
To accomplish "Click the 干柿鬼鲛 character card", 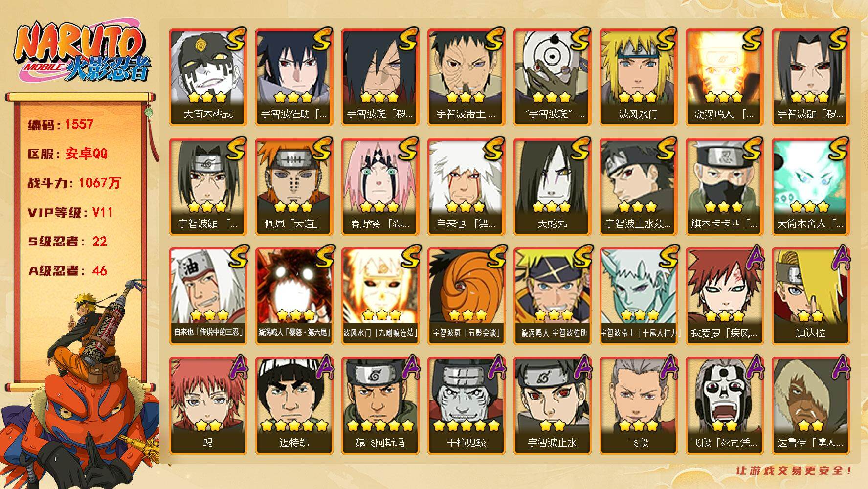I will tap(467, 406).
